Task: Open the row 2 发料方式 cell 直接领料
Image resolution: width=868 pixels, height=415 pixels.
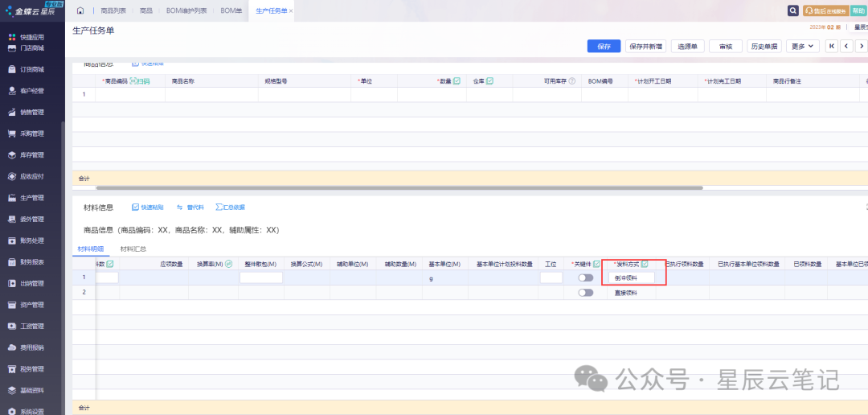Action: pyautogui.click(x=625, y=293)
